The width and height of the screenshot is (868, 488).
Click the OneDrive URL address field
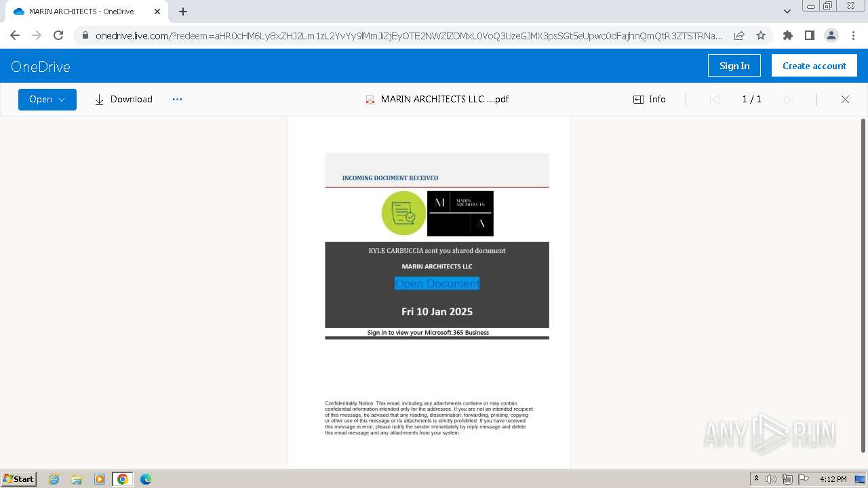coord(409,35)
